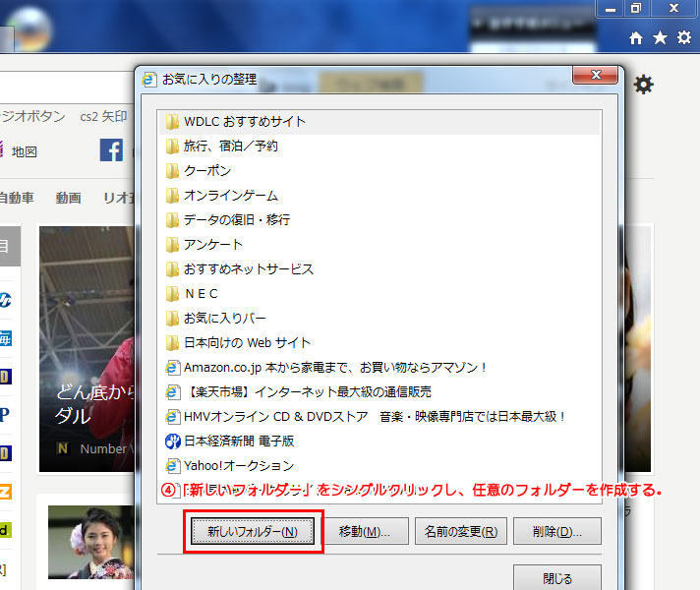Open the 旅行、宿泊／予約 folder
Viewport: 700px width, 590px height.
(230, 146)
